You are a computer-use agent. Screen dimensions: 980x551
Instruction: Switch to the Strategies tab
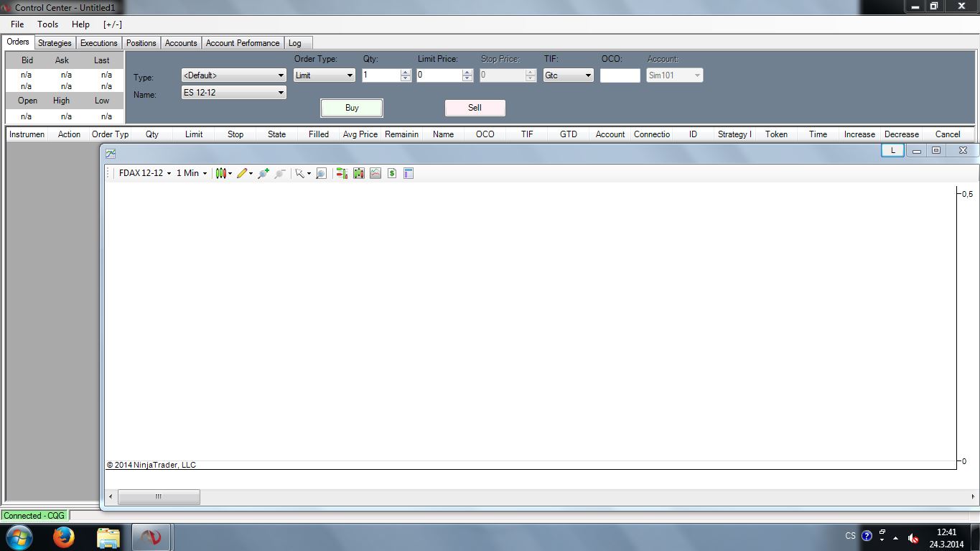(55, 43)
